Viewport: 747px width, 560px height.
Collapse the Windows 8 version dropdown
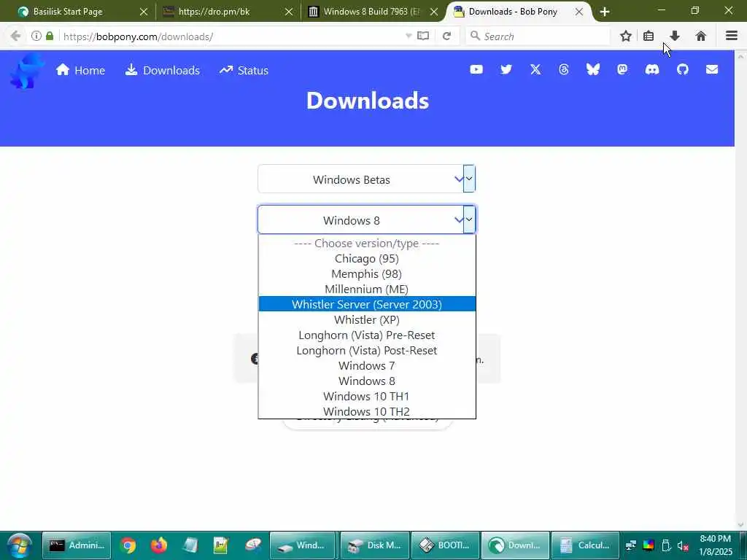point(366,220)
